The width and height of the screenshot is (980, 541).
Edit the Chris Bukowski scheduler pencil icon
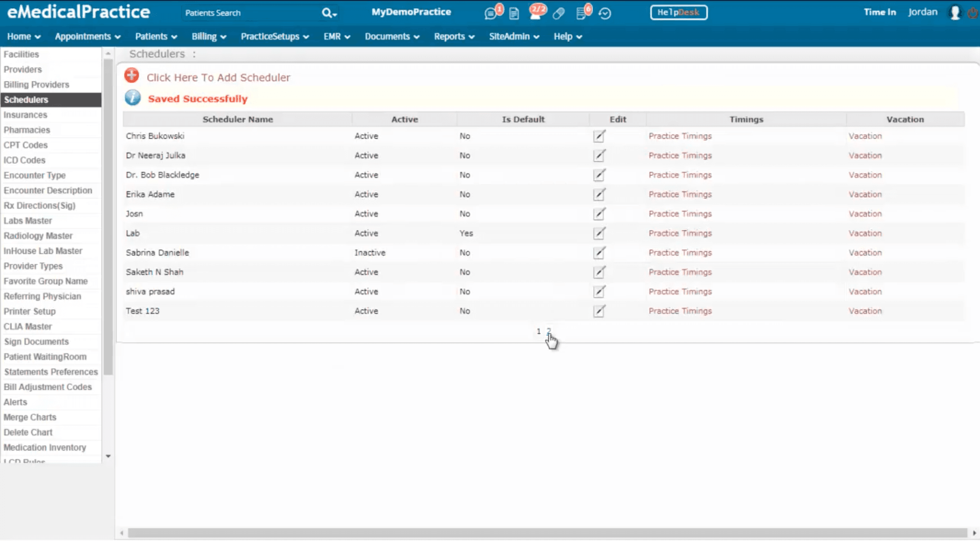(599, 136)
